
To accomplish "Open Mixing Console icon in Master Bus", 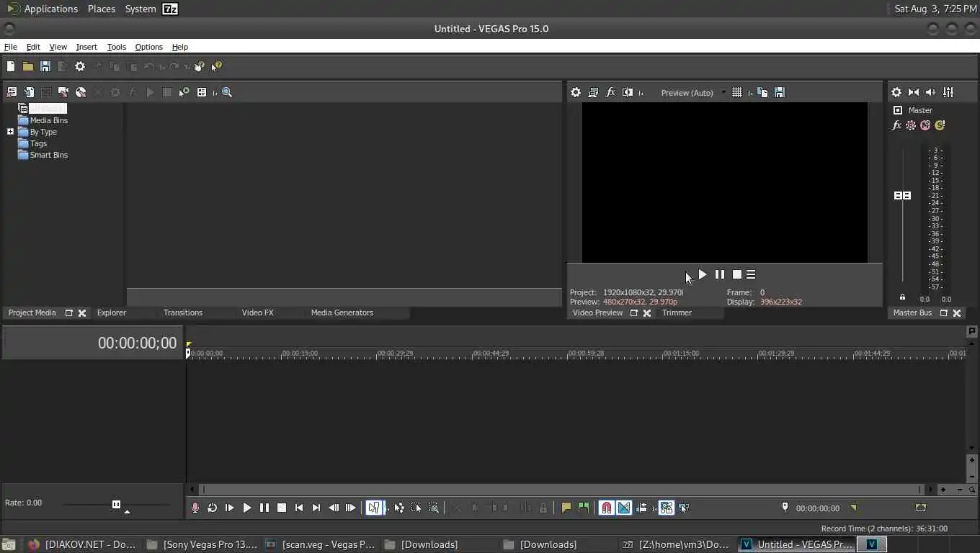I will pyautogui.click(x=948, y=92).
